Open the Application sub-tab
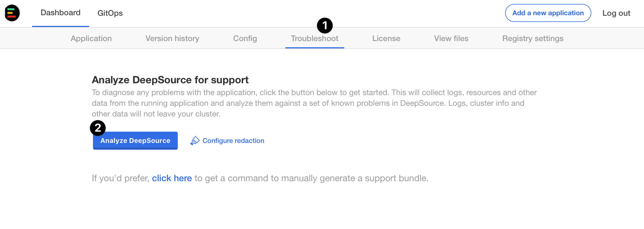Viewport: 644px width, 229px height. [x=91, y=39]
